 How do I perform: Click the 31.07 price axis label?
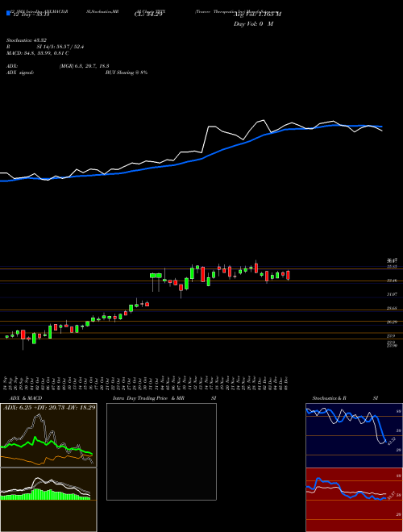click(393, 294)
